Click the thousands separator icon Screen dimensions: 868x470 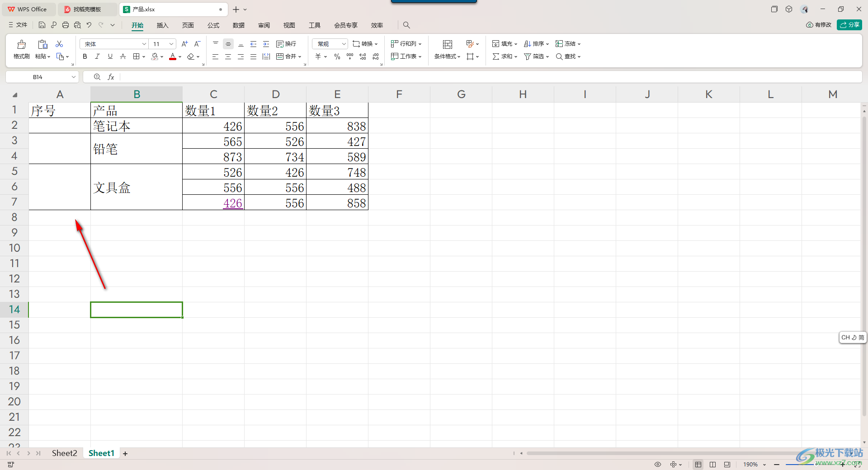[x=350, y=56]
